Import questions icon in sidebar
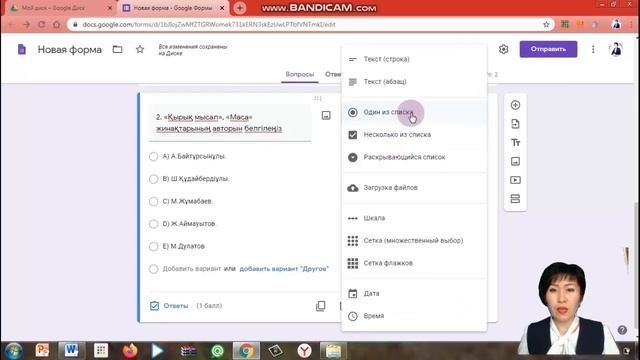 (515, 124)
